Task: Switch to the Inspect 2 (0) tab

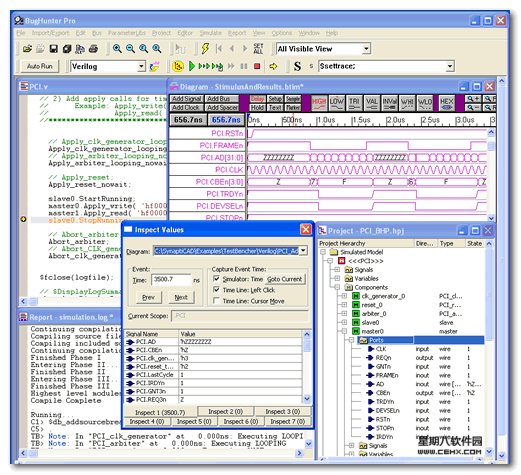Action: point(225,411)
